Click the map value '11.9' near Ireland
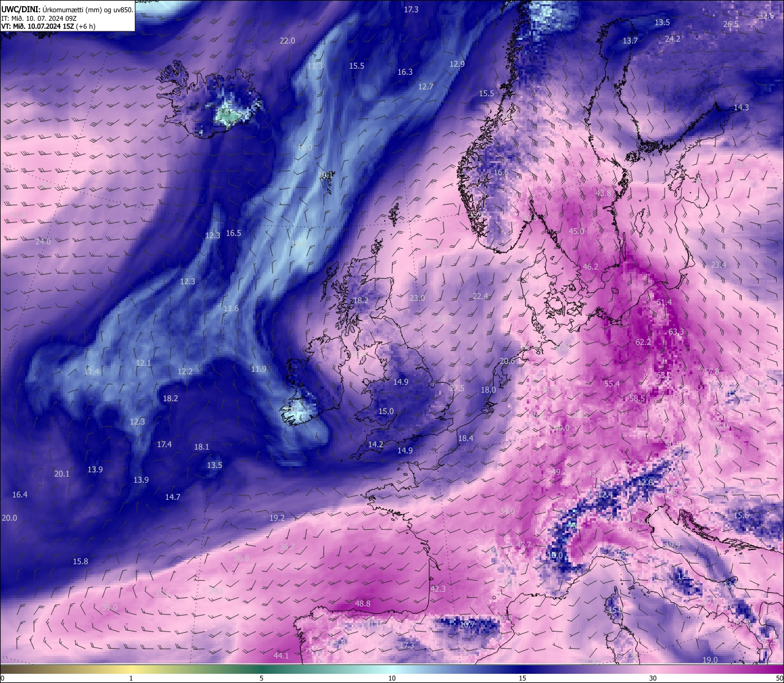This screenshot has width=784, height=683. [258, 369]
